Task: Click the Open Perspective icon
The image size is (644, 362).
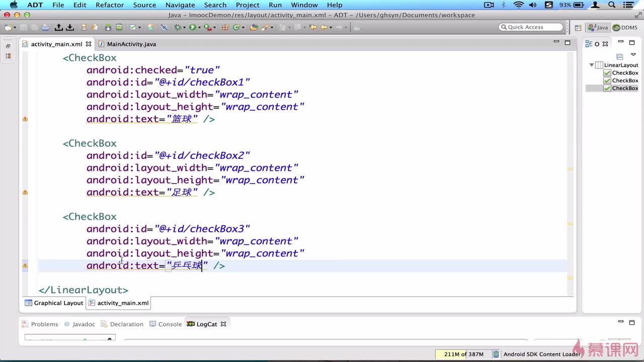Action: click(578, 27)
